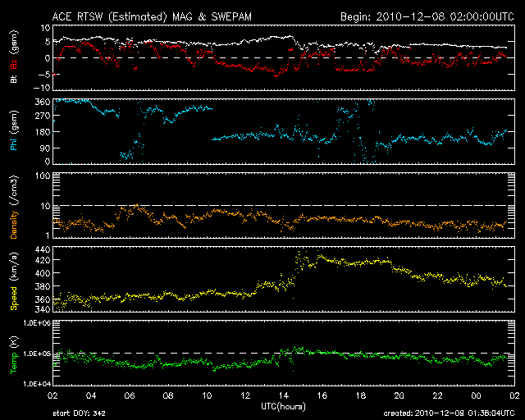Click the '90' tick on Phi axis
This screenshot has height=420, width=525.
(45, 148)
